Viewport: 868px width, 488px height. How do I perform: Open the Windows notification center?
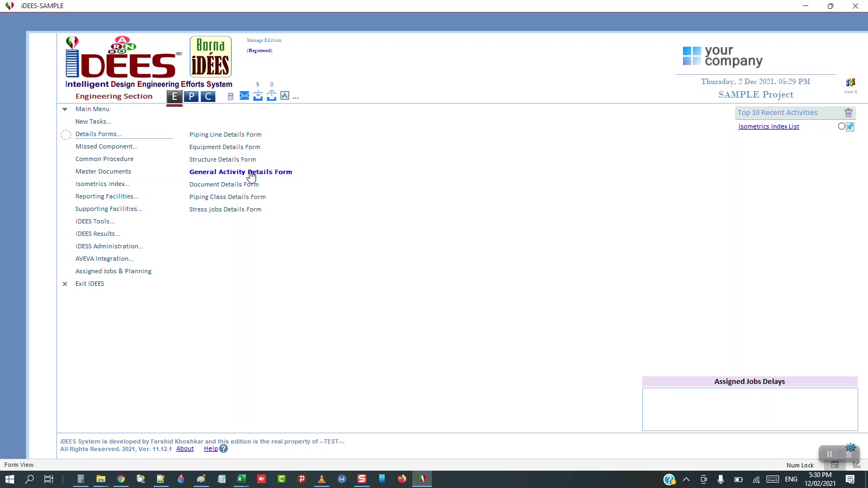click(850, 479)
